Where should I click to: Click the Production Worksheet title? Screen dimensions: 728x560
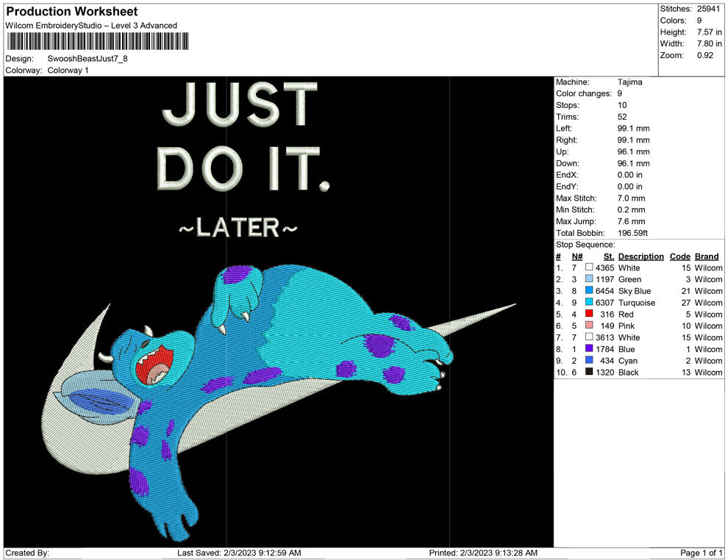click(71, 12)
